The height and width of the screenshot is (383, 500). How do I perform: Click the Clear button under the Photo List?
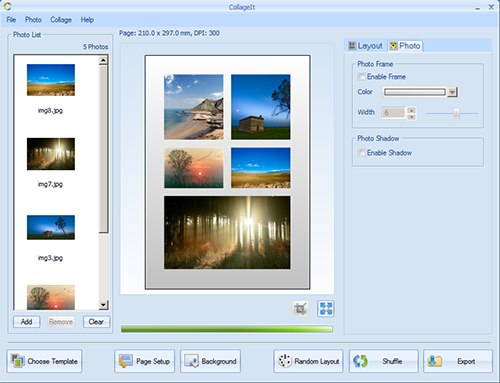coord(96,322)
